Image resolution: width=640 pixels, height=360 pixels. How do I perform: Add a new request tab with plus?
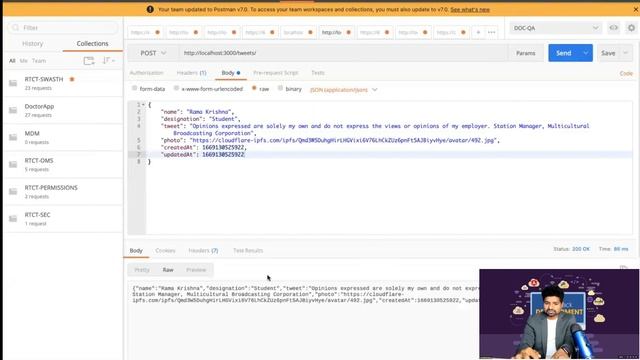pos(478,32)
